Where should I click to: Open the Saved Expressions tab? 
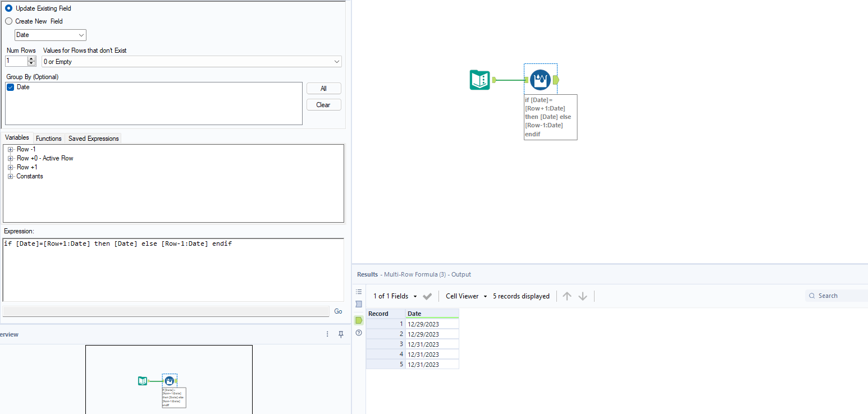coord(93,138)
